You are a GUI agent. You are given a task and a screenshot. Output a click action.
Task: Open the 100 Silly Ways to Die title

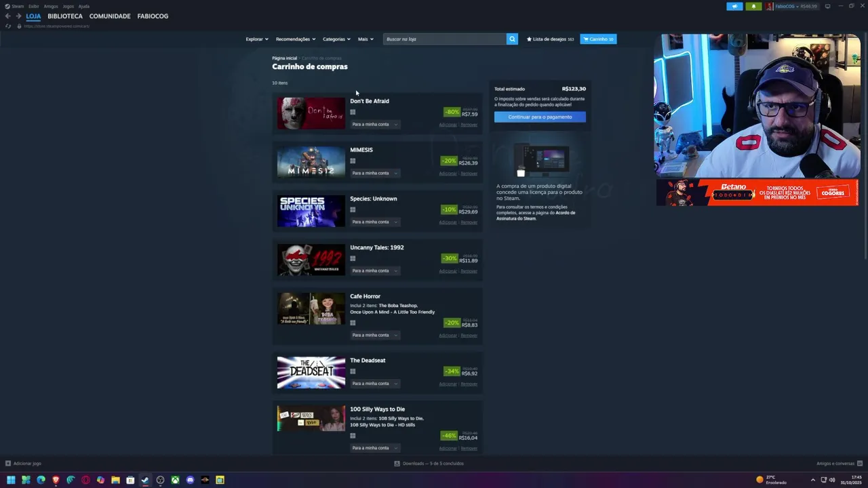tap(378, 409)
